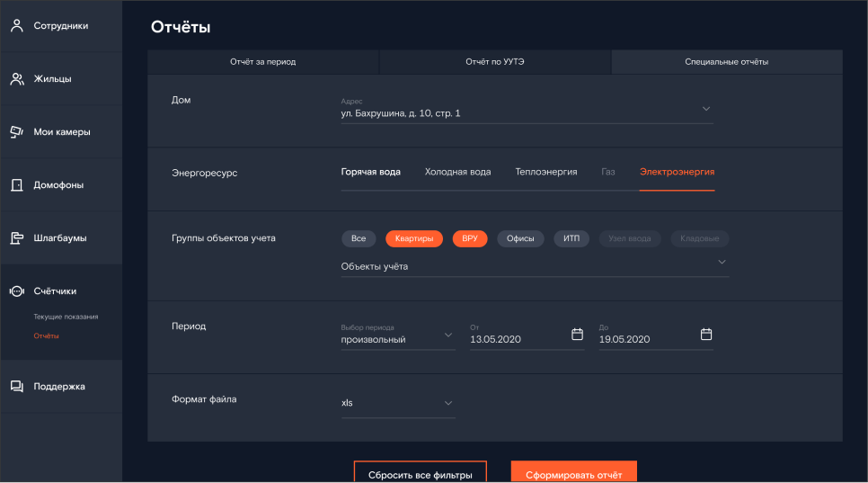Select Счётчики in the sidebar
Screen dimensions: 868x483
click(61, 291)
